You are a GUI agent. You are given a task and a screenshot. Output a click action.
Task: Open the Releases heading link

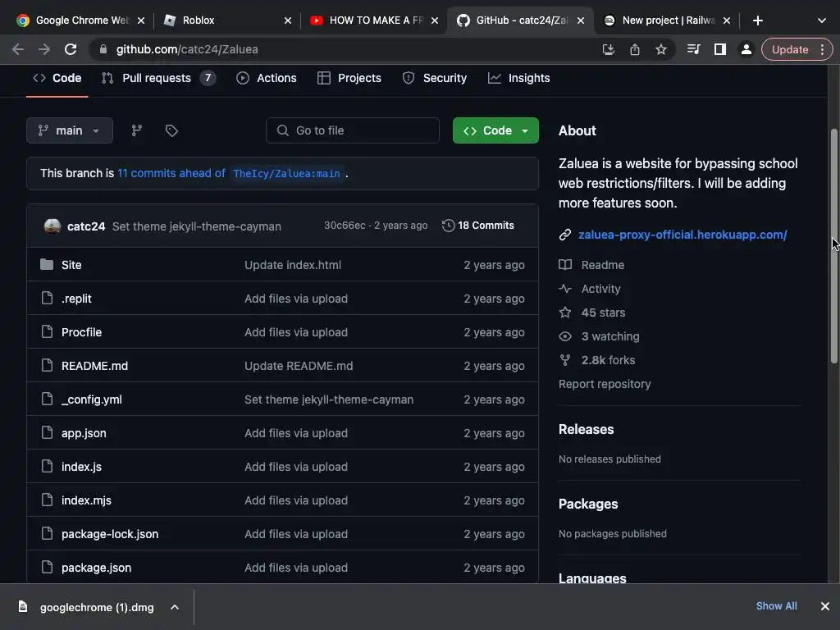586,430
